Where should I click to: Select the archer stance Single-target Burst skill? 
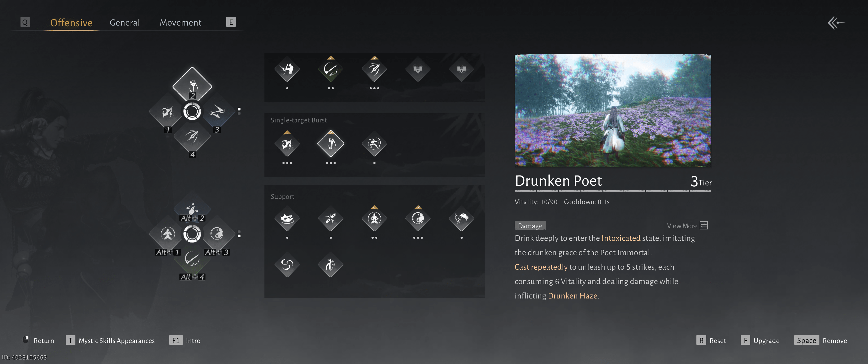click(374, 144)
